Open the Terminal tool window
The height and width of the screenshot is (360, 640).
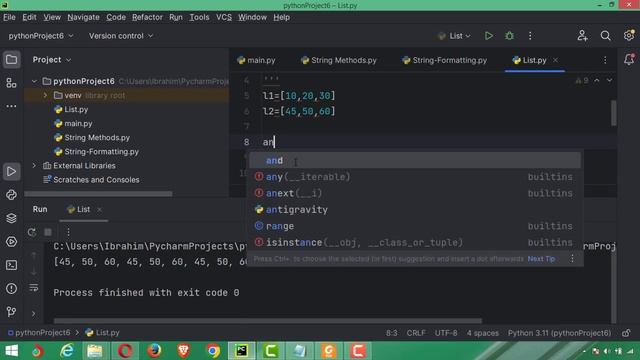coord(11,265)
